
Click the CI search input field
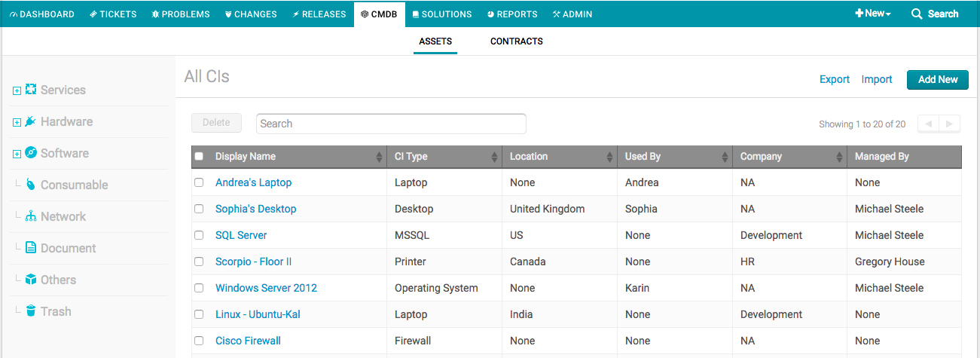click(x=391, y=124)
